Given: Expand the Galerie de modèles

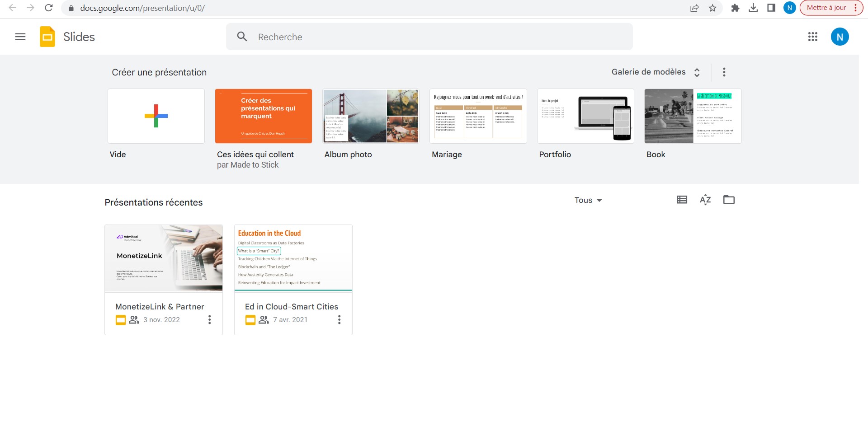Looking at the screenshot, I should click(x=656, y=72).
